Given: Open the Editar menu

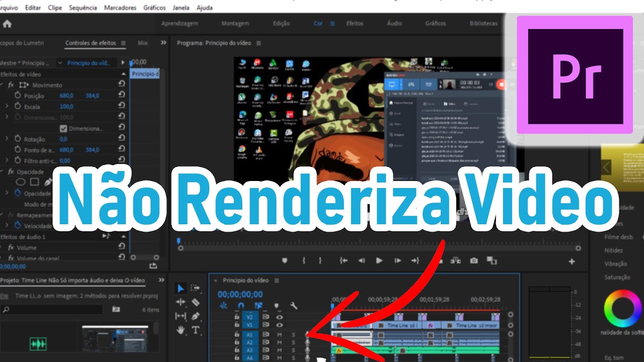Looking at the screenshot, I should 33,8.
